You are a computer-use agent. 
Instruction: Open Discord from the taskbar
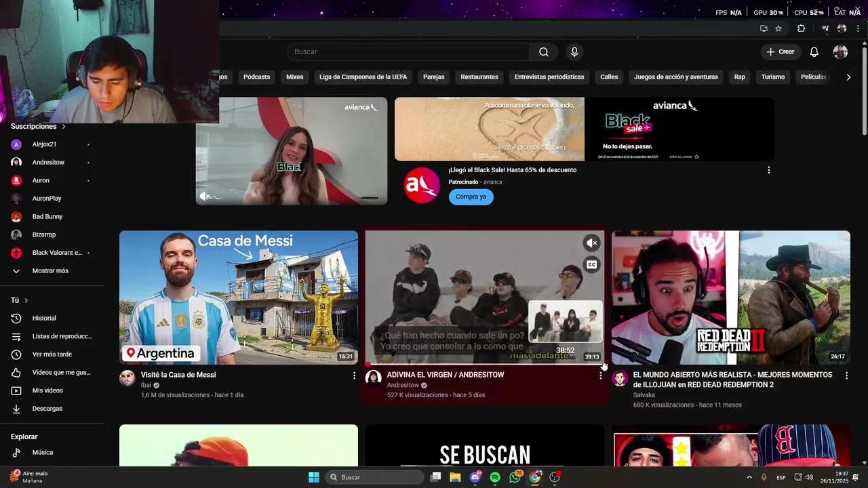tap(475, 477)
